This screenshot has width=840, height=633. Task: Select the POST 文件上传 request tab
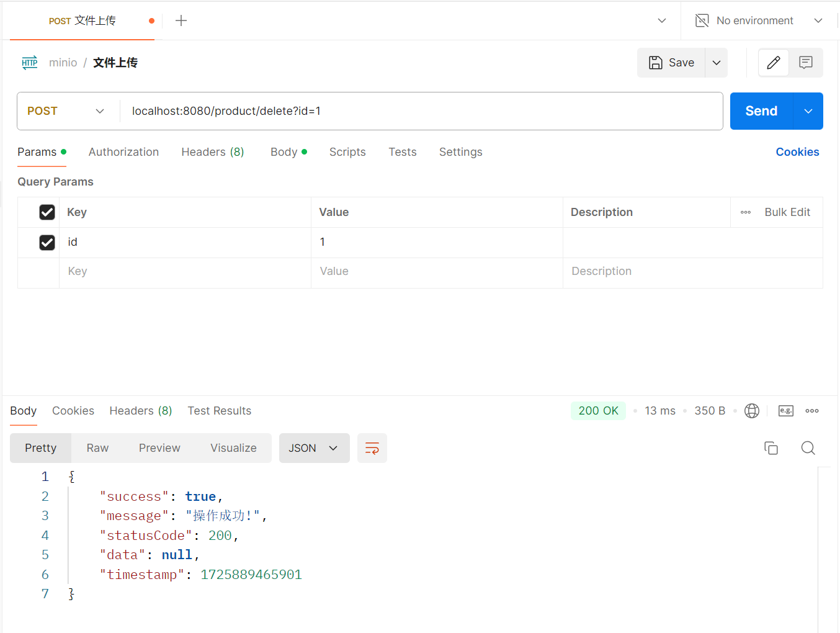tap(83, 20)
